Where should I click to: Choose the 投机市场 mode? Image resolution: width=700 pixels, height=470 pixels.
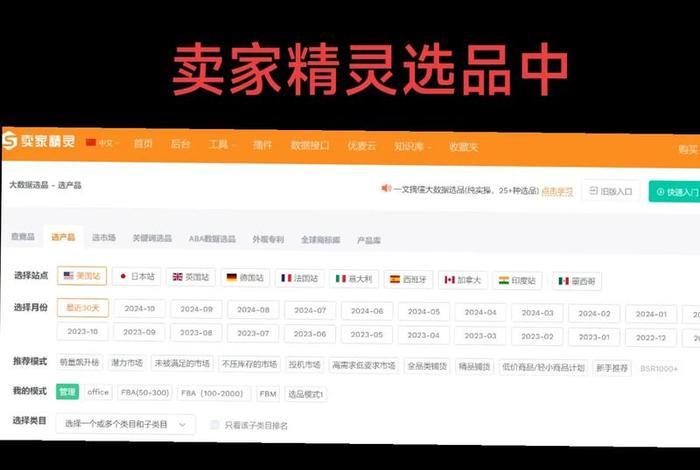(x=304, y=365)
